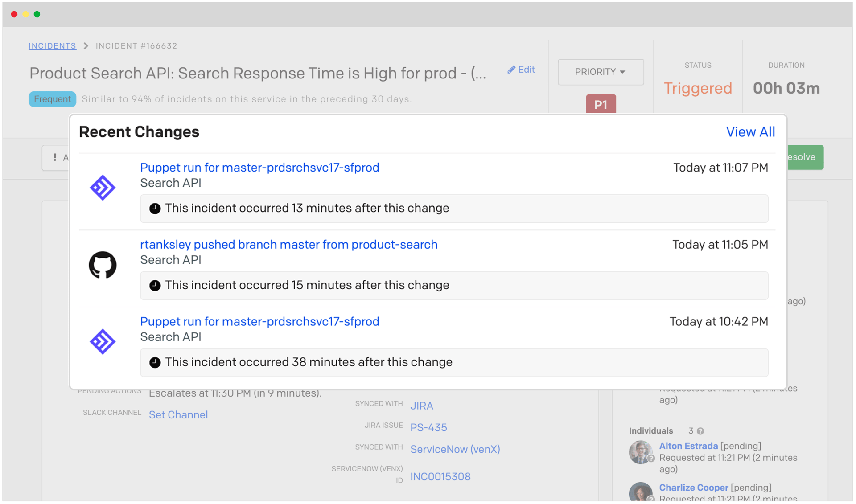Open the 11:07 PM Puppet run link
The height and width of the screenshot is (504, 856).
(259, 168)
